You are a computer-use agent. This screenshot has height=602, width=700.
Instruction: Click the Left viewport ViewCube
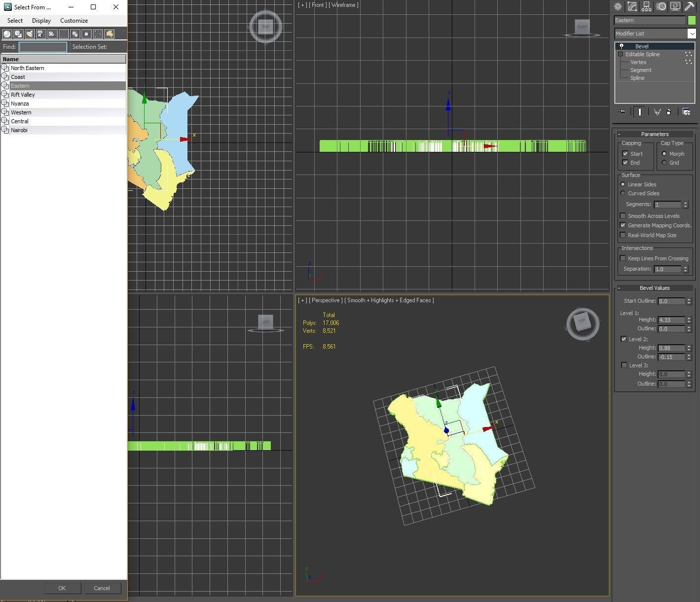pos(266,323)
